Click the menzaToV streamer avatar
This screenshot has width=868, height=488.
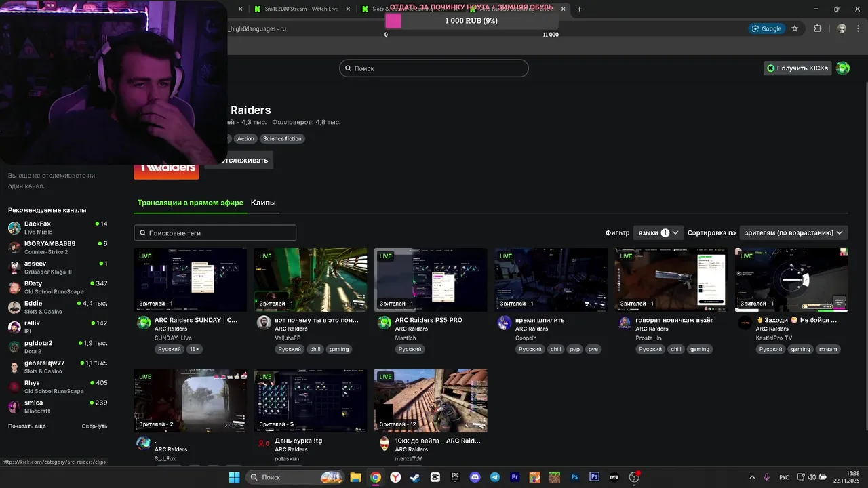[x=384, y=443]
